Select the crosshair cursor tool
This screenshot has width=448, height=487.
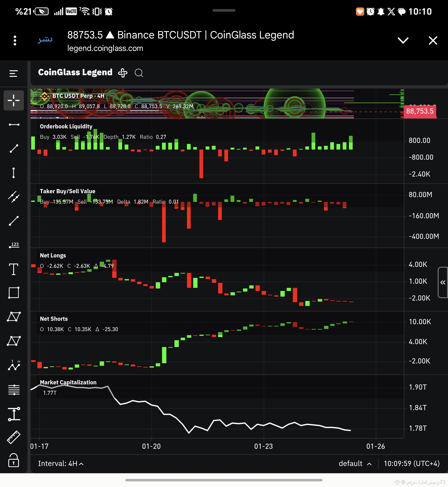14,100
